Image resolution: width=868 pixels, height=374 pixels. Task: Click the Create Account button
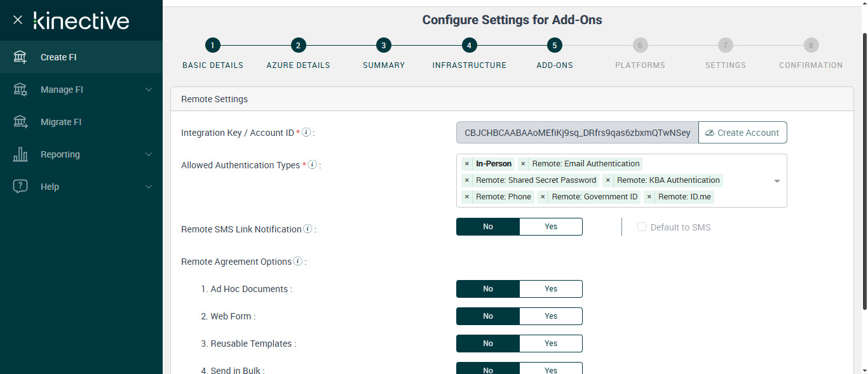point(742,133)
